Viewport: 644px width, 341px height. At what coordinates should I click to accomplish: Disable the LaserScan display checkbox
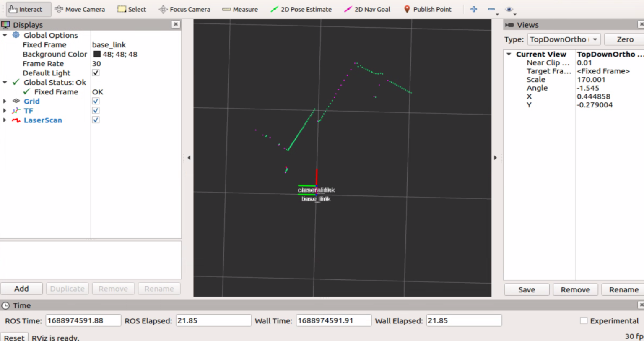(x=96, y=120)
